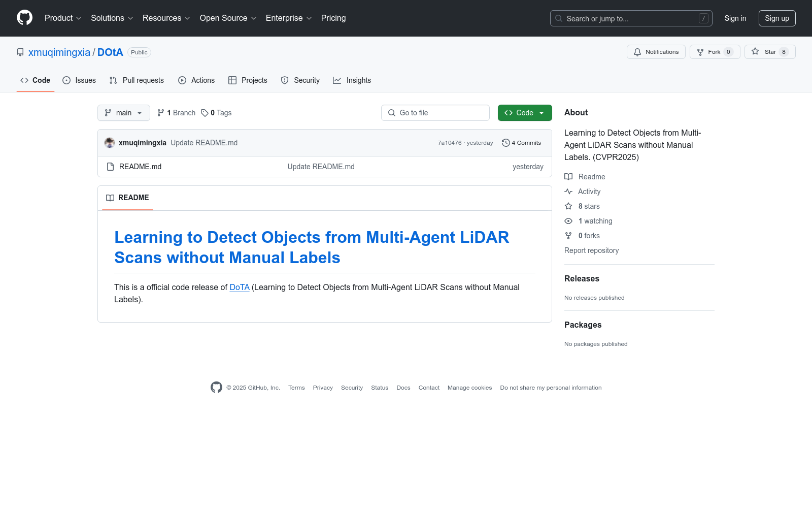
Task: Open xmuqimingxia author link in commit row
Action: (143, 143)
